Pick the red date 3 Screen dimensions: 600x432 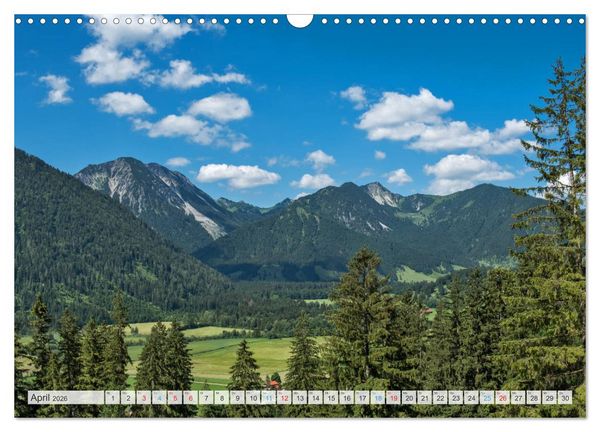(143, 398)
